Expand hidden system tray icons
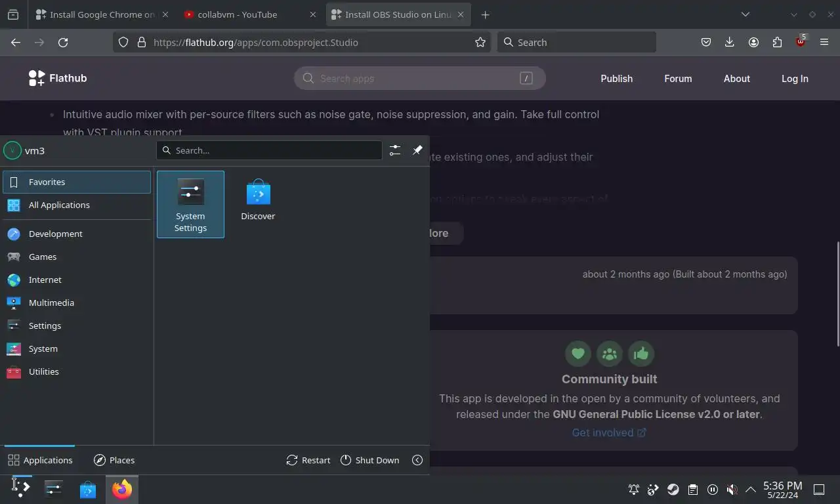 (x=751, y=490)
